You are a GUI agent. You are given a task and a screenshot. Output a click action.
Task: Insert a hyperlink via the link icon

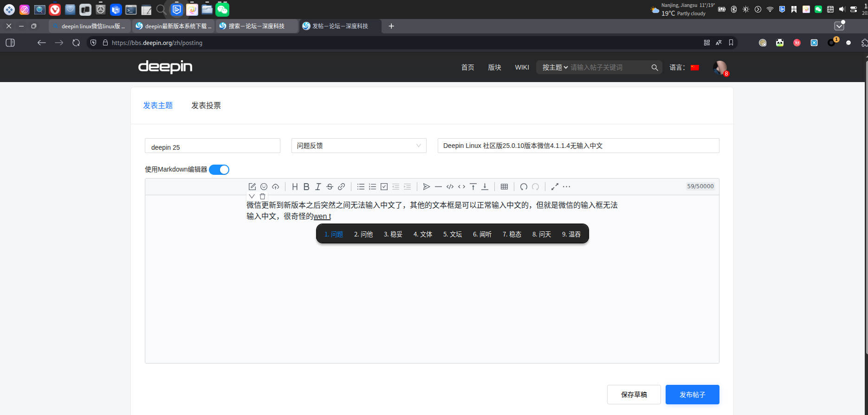pyautogui.click(x=342, y=186)
